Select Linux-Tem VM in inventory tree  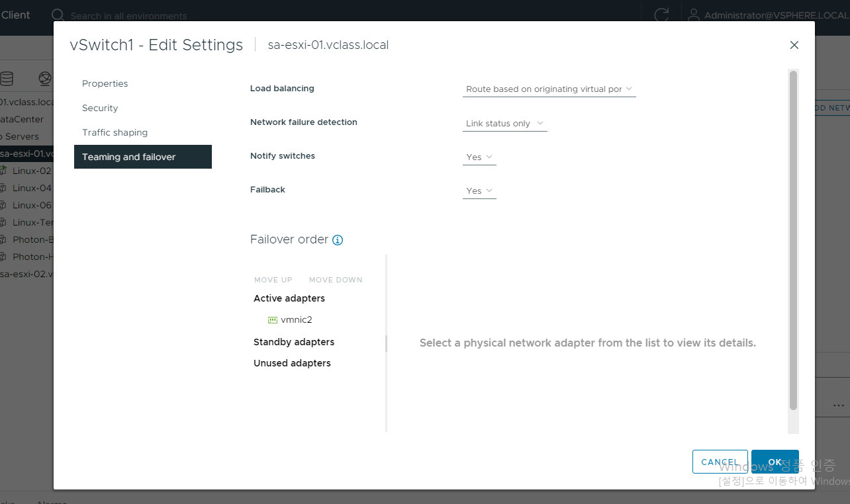coord(33,222)
